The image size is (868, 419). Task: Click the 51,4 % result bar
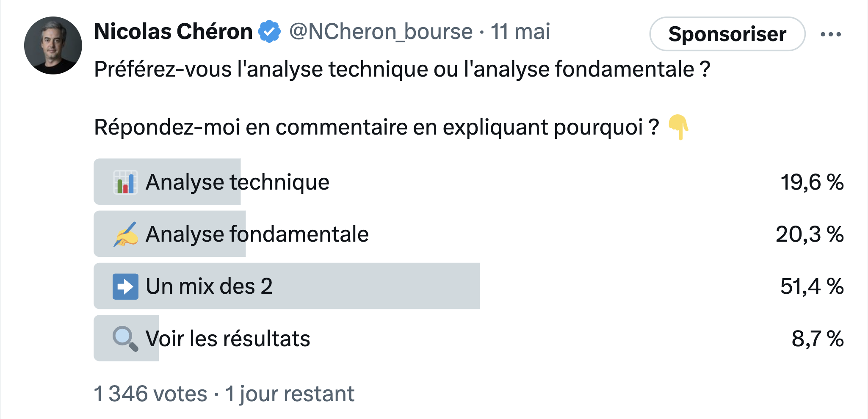[287, 286]
